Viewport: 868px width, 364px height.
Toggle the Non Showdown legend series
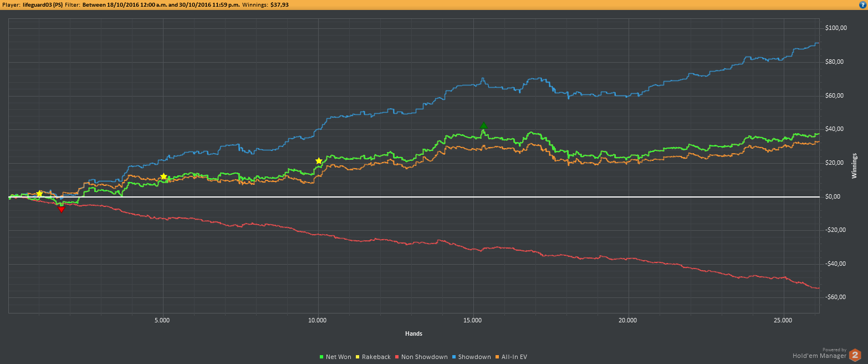click(x=421, y=357)
